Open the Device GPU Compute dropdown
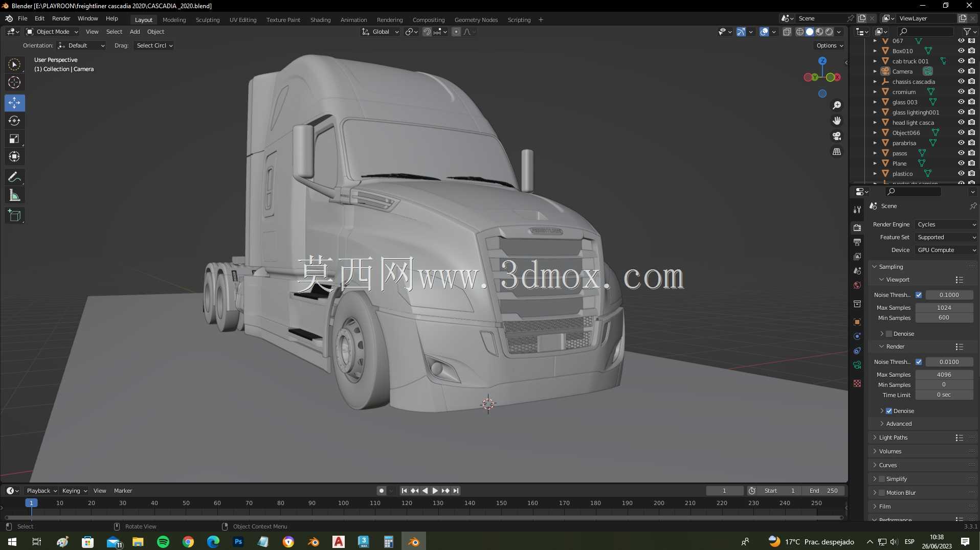This screenshot has width=980, height=550. coord(946,250)
